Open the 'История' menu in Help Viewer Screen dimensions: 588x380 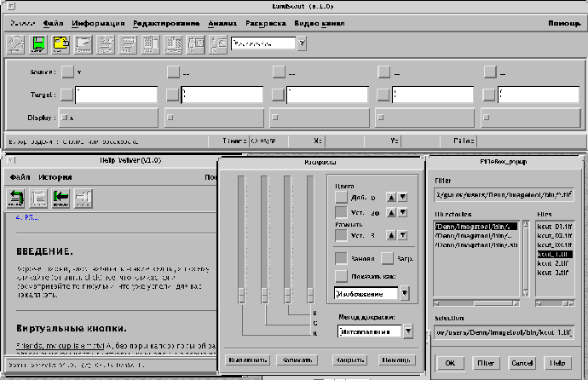[55, 177]
